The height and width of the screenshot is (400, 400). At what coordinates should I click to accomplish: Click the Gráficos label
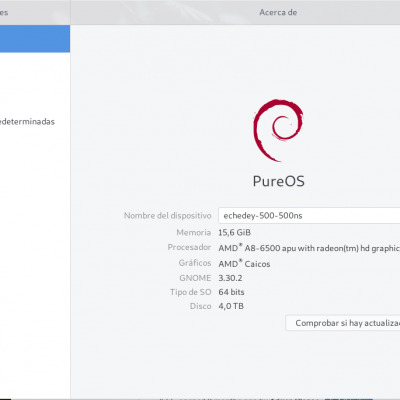(195, 263)
